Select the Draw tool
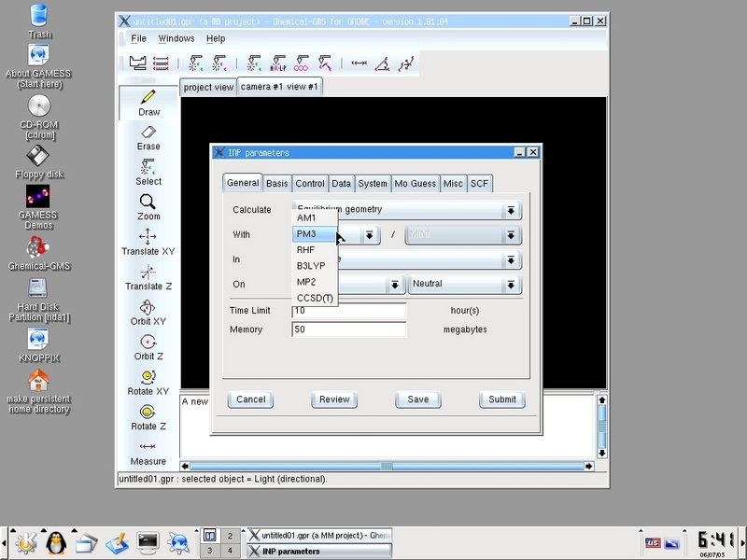 point(148,102)
